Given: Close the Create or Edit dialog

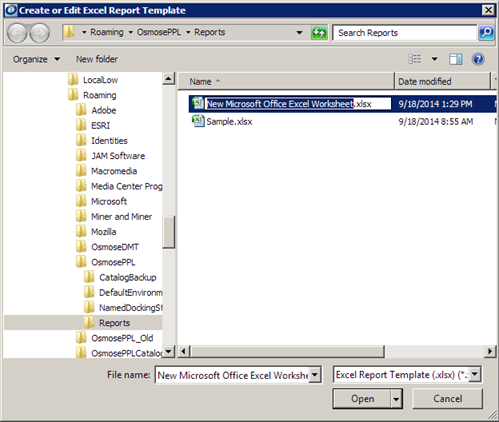Looking at the screenshot, I should (x=488, y=10).
